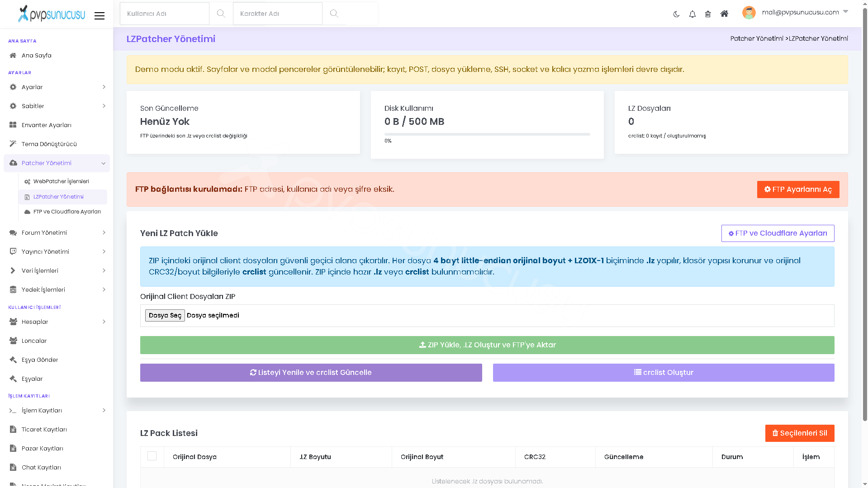Image resolution: width=868 pixels, height=488 pixels.
Task: Open account dropdown next to mail@pvpsunucusu.com
Action: click(x=845, y=12)
